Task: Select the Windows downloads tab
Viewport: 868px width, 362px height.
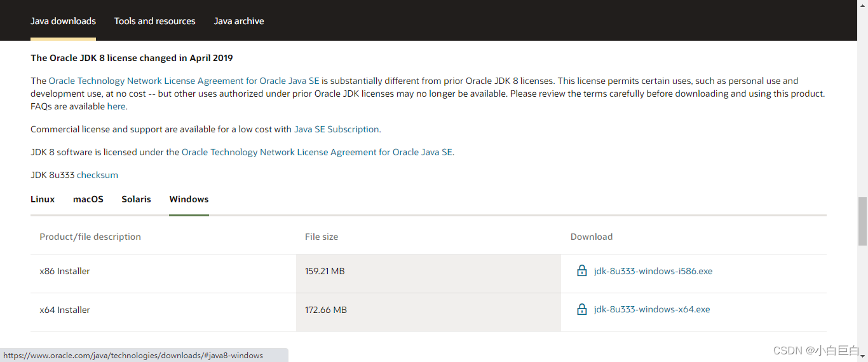Action: (x=189, y=199)
